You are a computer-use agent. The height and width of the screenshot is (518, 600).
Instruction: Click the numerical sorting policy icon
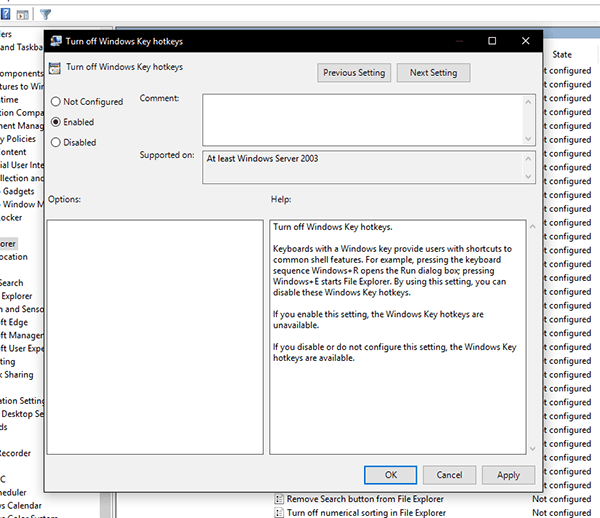point(279,513)
